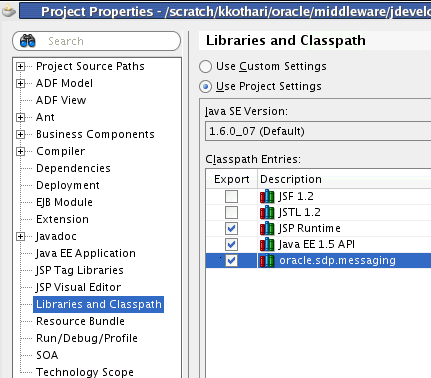Select Use Custom Settings radio button

tap(205, 66)
